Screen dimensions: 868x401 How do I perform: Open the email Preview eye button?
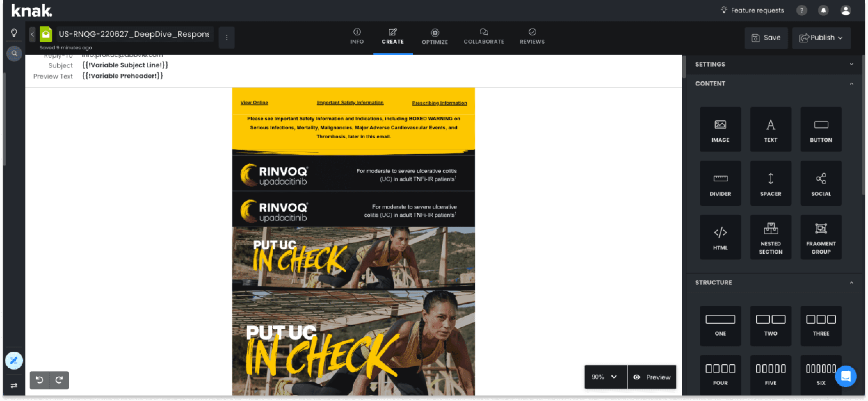652,377
